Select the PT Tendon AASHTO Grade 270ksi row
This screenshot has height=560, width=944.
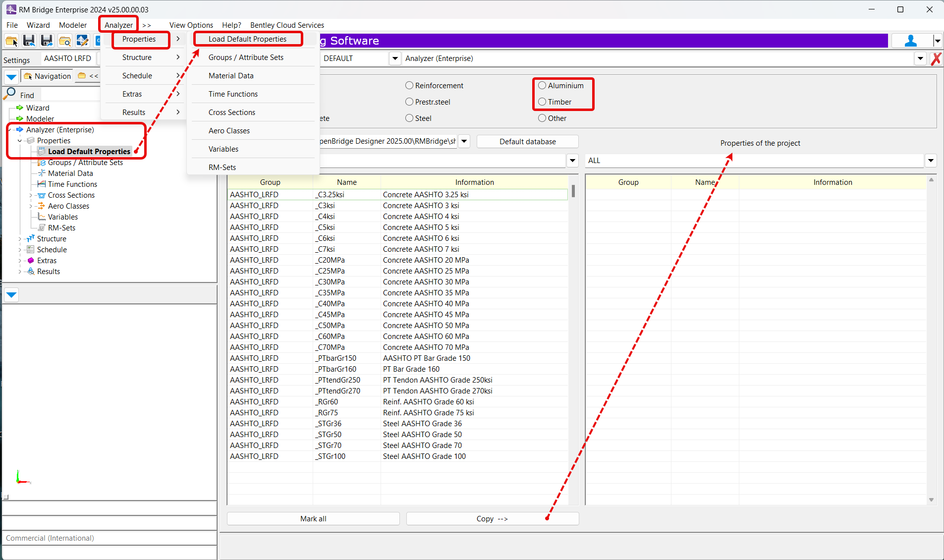pyautogui.click(x=397, y=391)
